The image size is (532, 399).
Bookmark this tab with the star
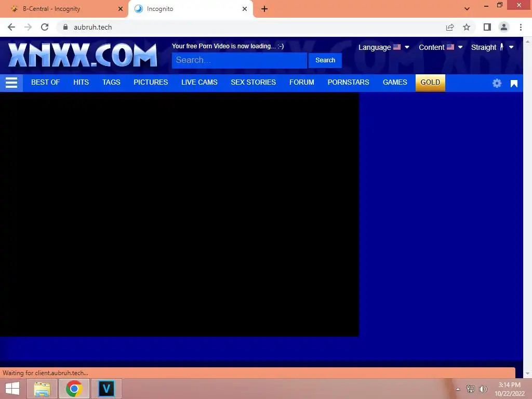tap(467, 27)
